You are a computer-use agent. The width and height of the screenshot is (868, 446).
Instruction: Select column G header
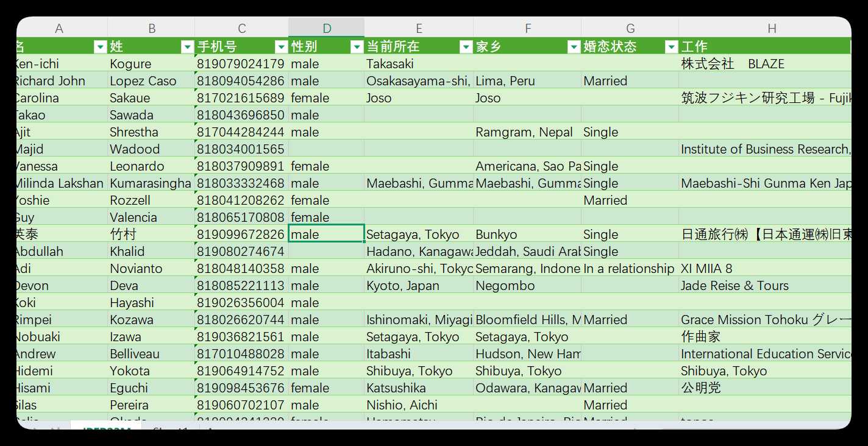click(x=630, y=28)
